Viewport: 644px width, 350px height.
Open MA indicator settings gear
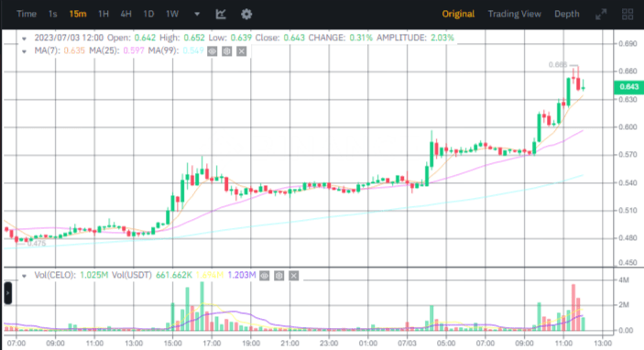tap(227, 51)
